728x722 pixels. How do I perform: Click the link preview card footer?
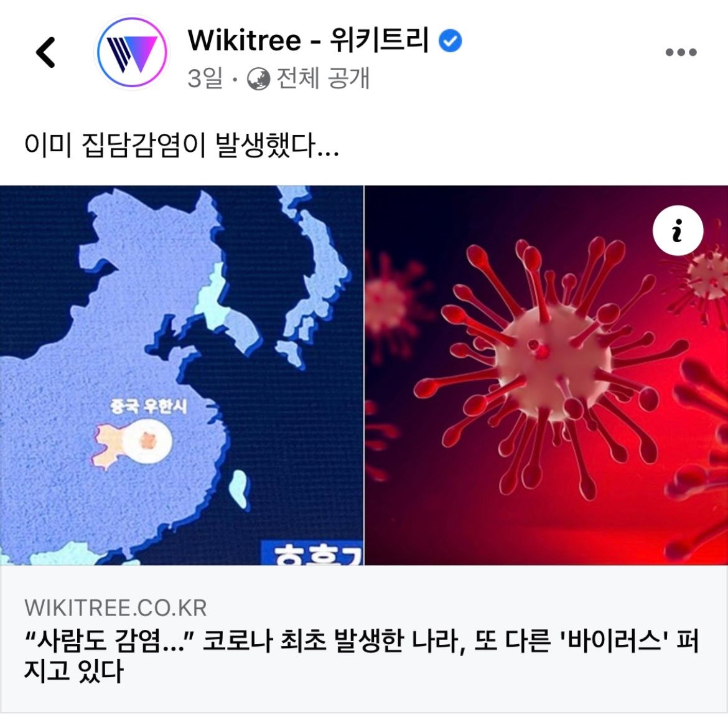click(x=364, y=639)
